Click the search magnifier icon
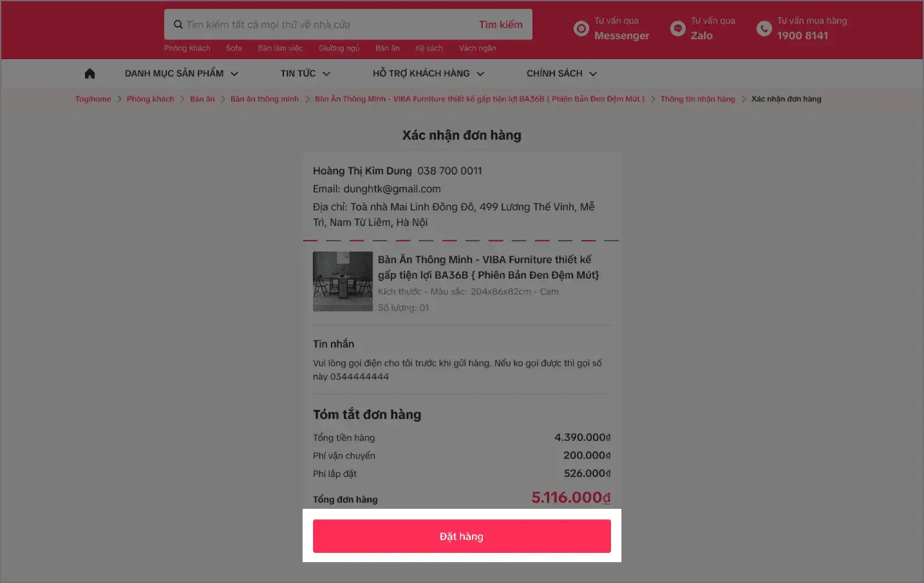 [x=178, y=24]
